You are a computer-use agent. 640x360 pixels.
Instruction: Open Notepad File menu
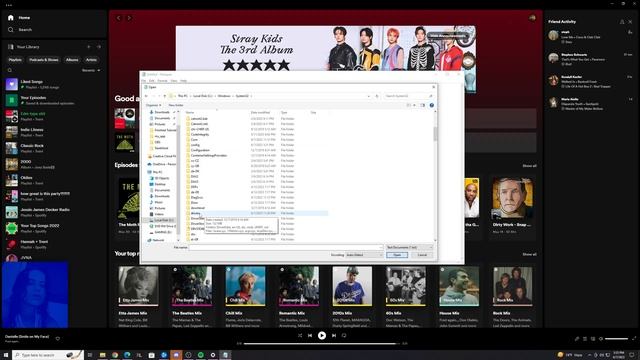click(144, 81)
